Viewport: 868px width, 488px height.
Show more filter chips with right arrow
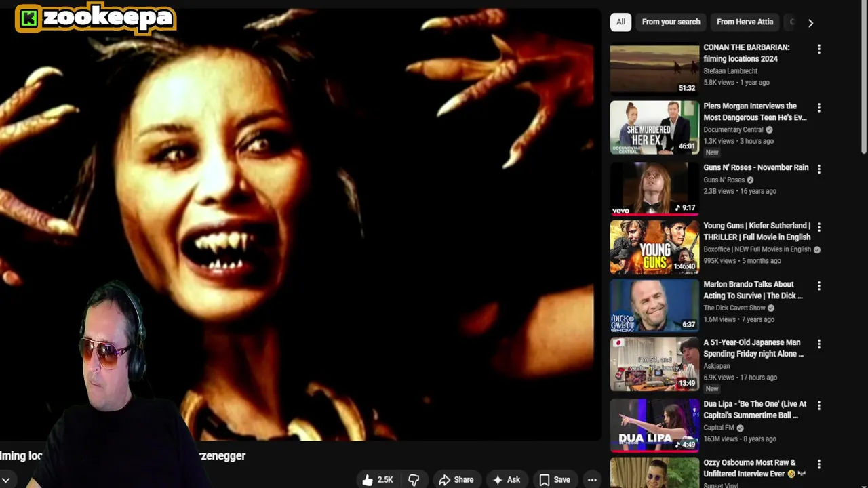point(810,22)
